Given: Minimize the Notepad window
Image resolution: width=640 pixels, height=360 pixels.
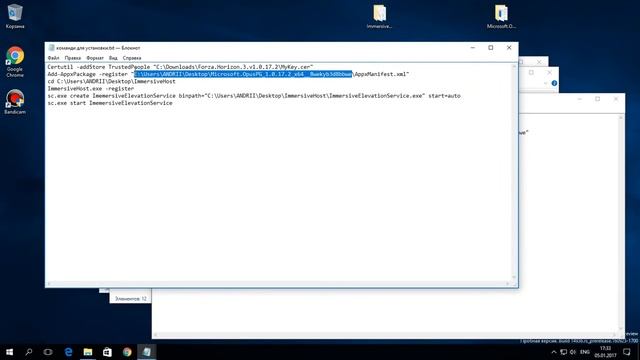Looking at the screenshot, I should [473, 48].
